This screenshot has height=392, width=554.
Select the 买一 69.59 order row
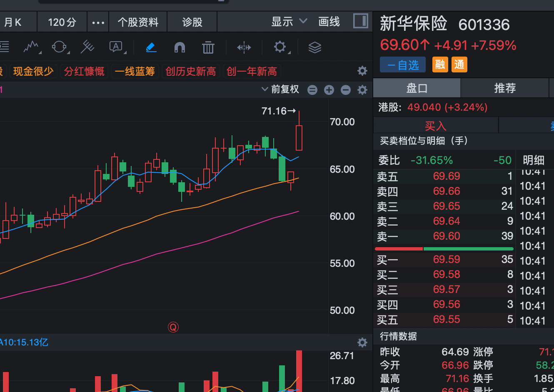[x=445, y=260]
